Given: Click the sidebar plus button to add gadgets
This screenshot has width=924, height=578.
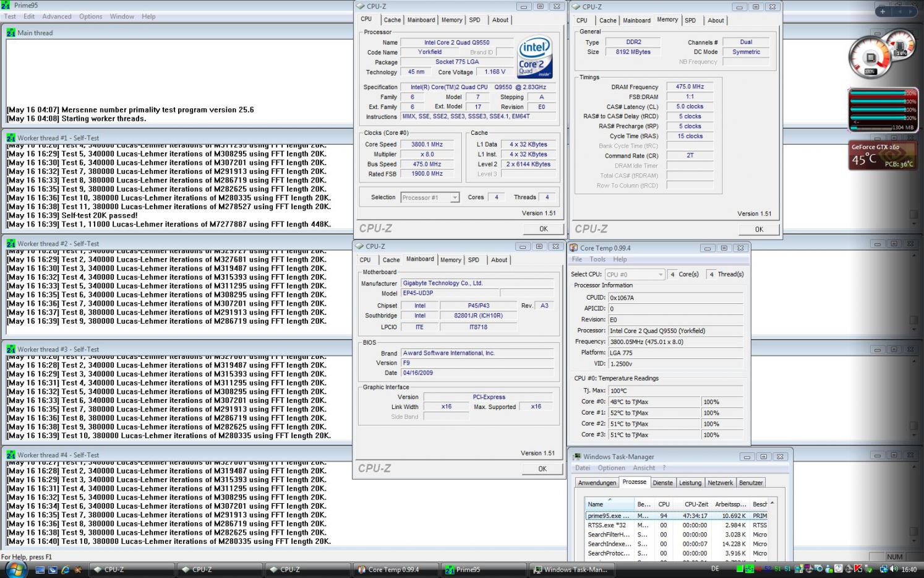Looking at the screenshot, I should (883, 11).
